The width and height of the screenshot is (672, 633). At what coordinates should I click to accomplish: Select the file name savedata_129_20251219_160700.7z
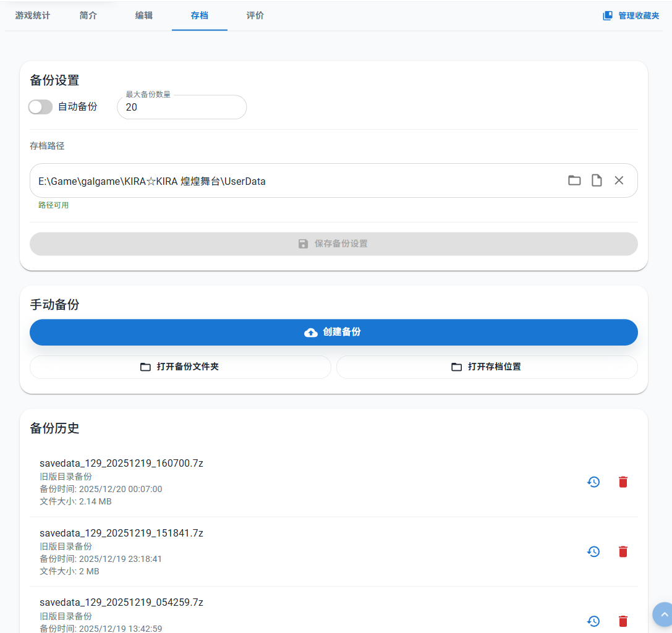click(x=121, y=463)
